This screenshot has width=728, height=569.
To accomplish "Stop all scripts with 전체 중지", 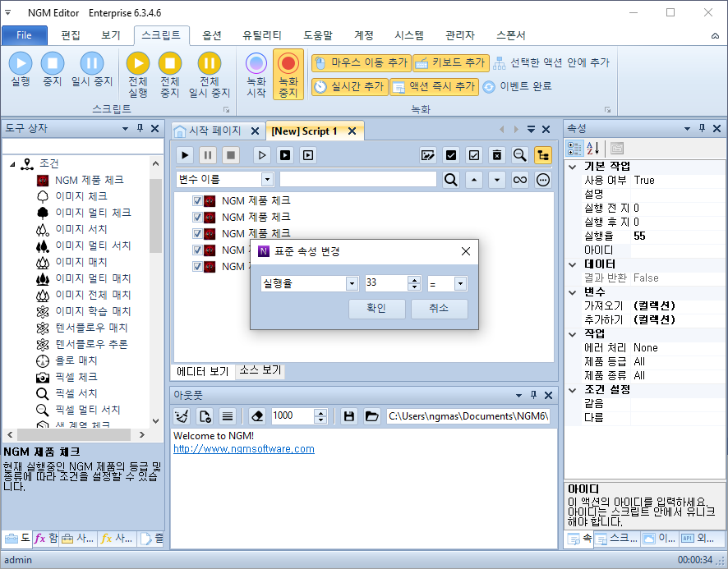I will pos(170,75).
